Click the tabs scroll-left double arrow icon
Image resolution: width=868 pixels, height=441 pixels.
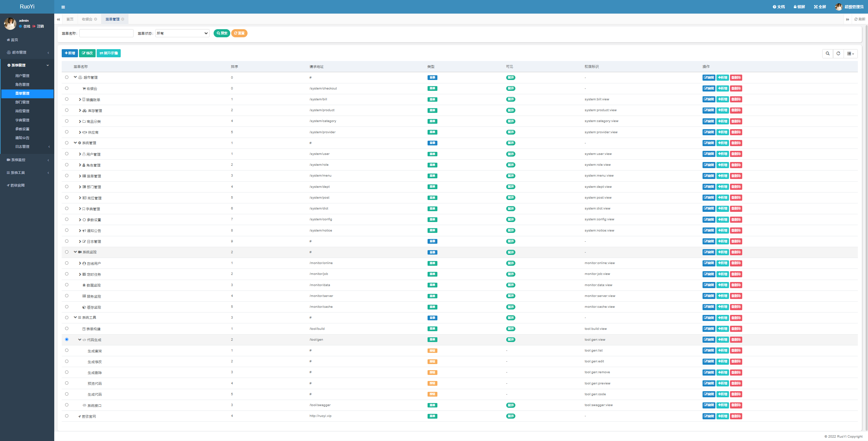pyautogui.click(x=58, y=19)
